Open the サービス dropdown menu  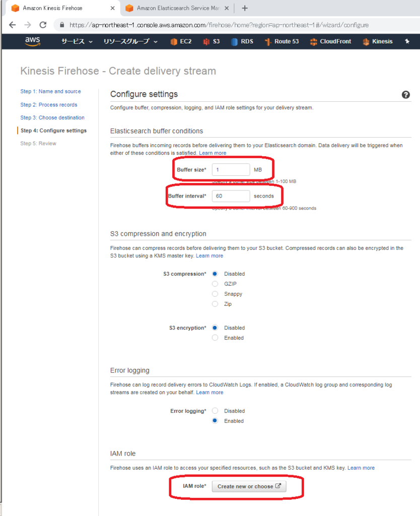tap(77, 41)
